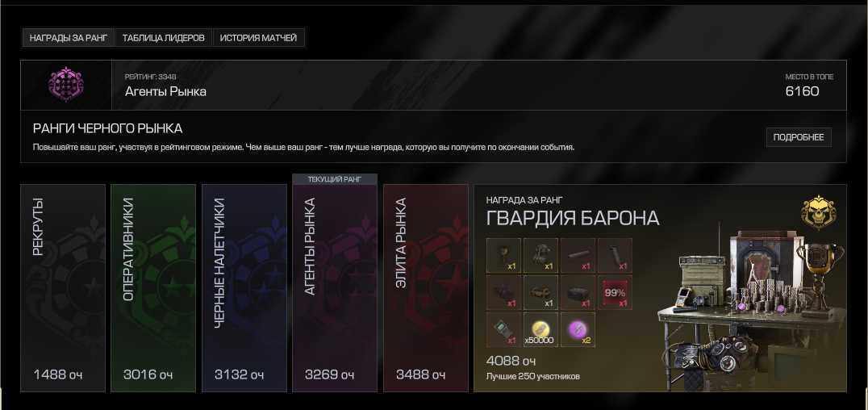Click the purple chain token x2 reward
The width and height of the screenshot is (868, 410).
(578, 329)
